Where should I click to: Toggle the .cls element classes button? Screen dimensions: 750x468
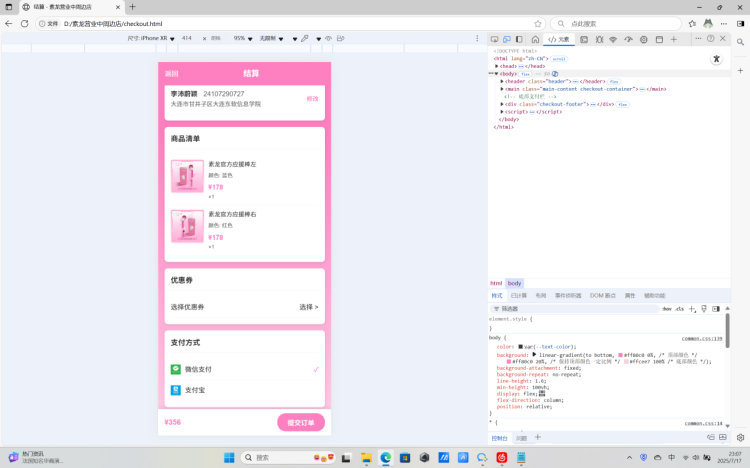(x=679, y=309)
